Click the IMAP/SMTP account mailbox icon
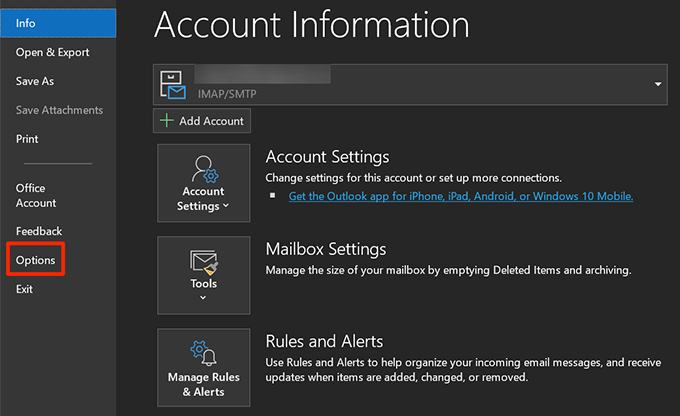Image resolution: width=680 pixels, height=416 pixels. tap(175, 87)
